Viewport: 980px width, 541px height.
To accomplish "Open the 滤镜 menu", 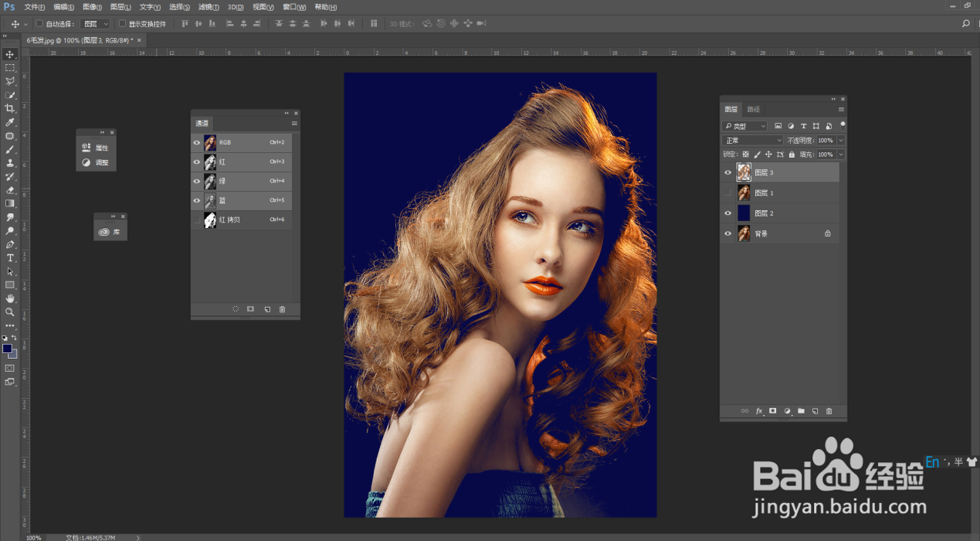I will click(x=207, y=7).
